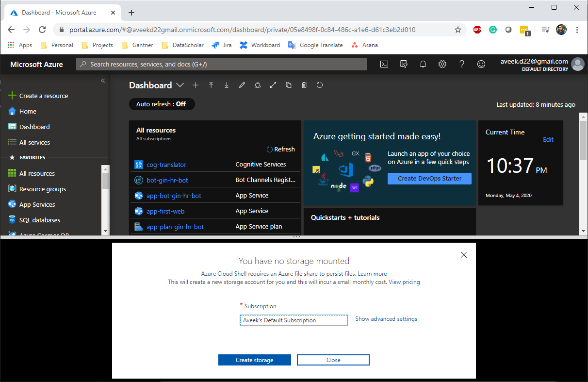Bookmark this page with star icon
The height and width of the screenshot is (382, 588).
click(x=458, y=30)
